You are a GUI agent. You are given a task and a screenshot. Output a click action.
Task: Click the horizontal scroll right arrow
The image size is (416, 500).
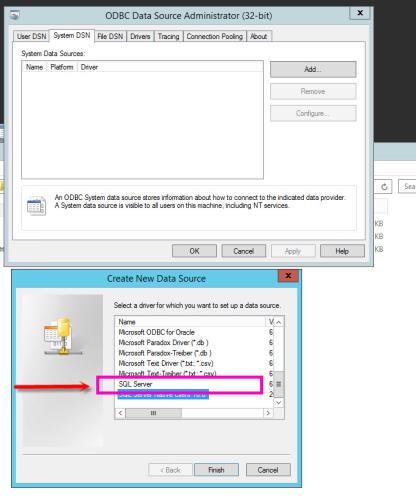coord(268,413)
